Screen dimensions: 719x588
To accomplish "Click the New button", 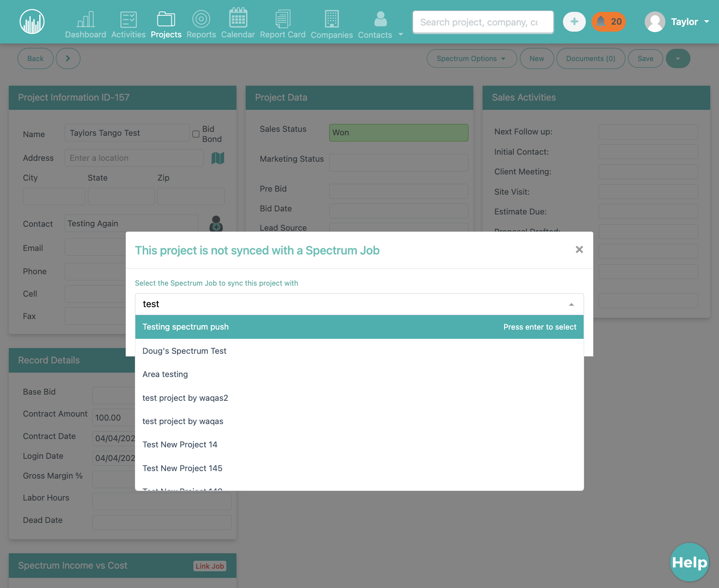I will tap(537, 58).
